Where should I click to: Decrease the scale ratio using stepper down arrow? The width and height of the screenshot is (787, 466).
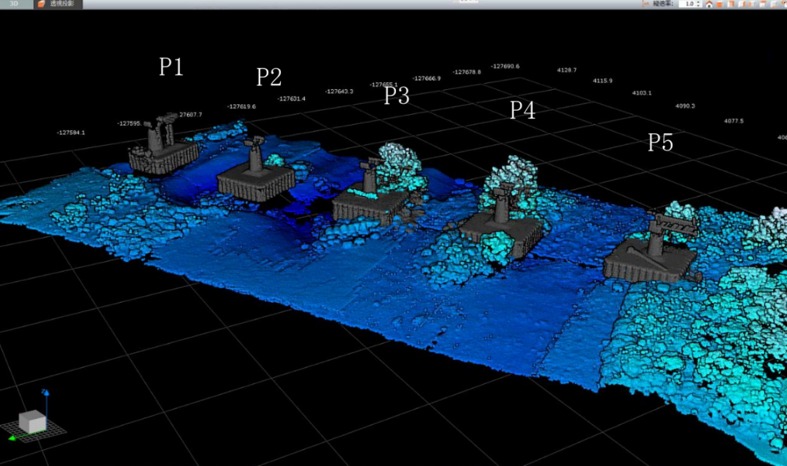(x=700, y=7)
